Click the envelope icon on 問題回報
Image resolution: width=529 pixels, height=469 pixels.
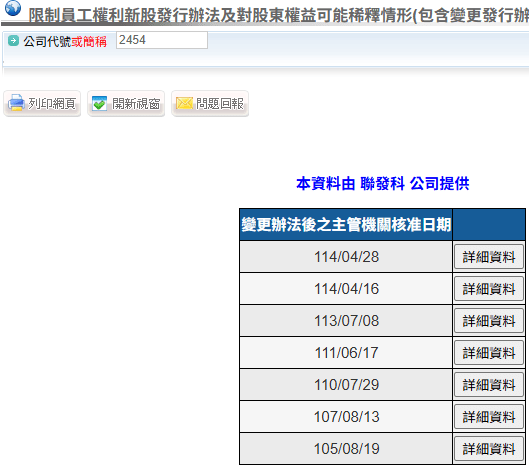[x=184, y=103]
